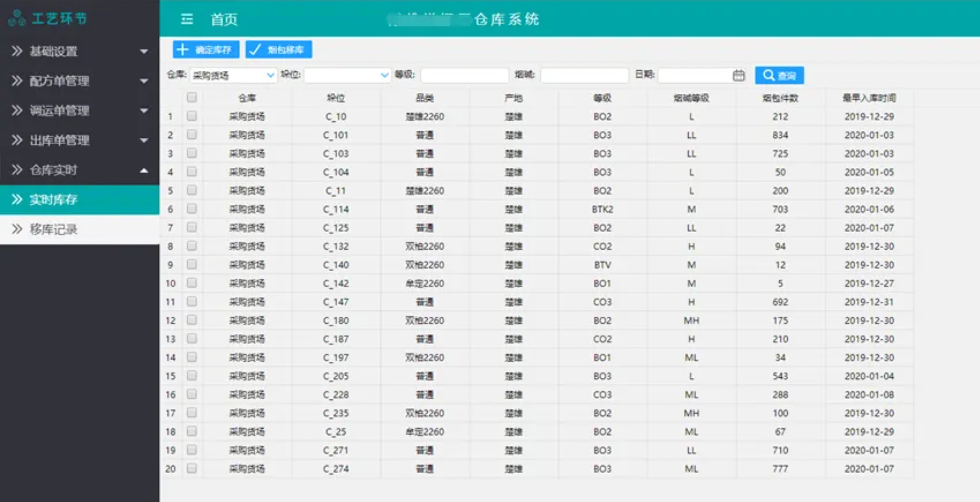Open the 垛位 dropdown
Screen dimensions: 980x502
coord(347,75)
